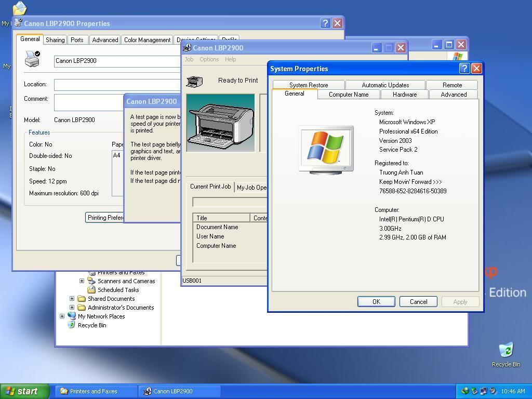Select Recycle Bin in the folder tree
This screenshot has height=399, width=532.
92,325
